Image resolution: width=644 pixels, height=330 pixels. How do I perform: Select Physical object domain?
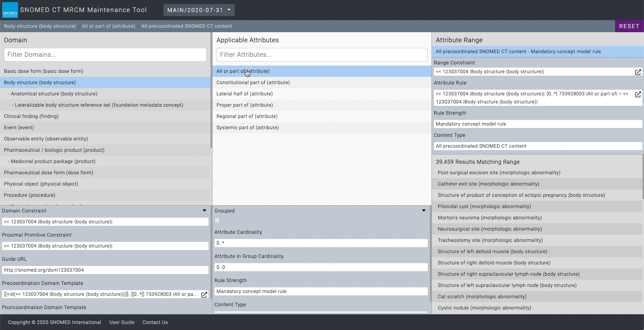[x=105, y=184]
